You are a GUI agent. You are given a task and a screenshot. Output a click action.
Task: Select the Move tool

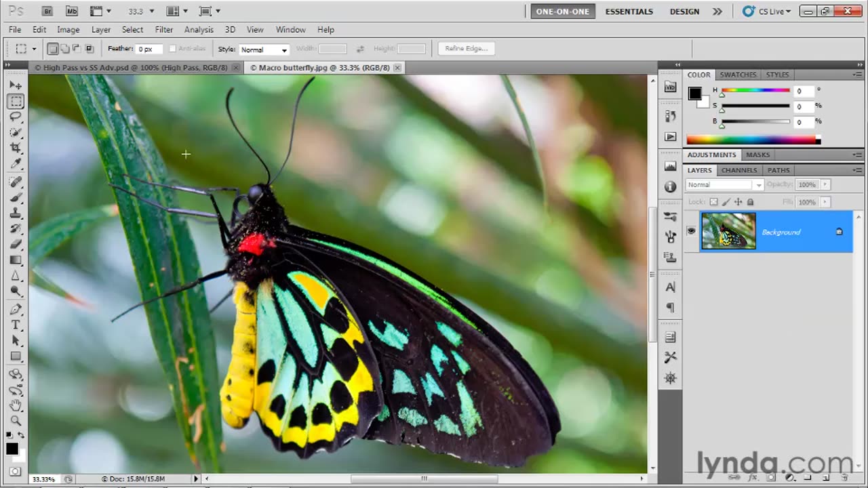(16, 85)
